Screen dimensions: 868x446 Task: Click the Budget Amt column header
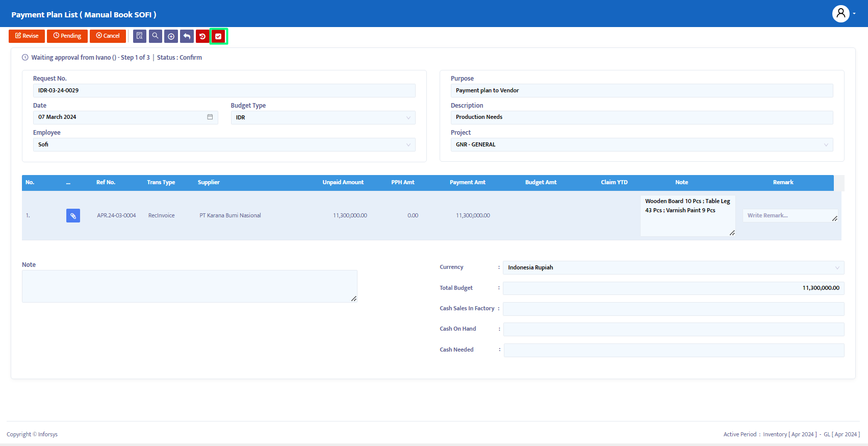(x=541, y=182)
